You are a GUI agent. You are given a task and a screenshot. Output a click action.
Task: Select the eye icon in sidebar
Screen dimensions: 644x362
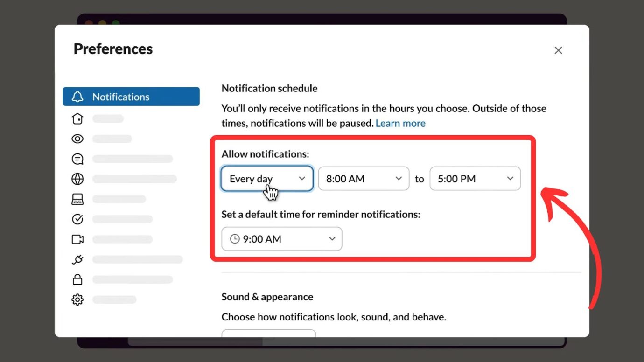coord(77,139)
